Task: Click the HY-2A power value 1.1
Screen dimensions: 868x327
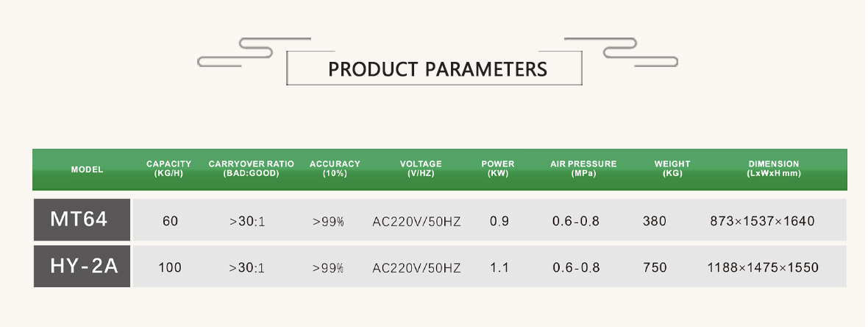Action: 499,267
